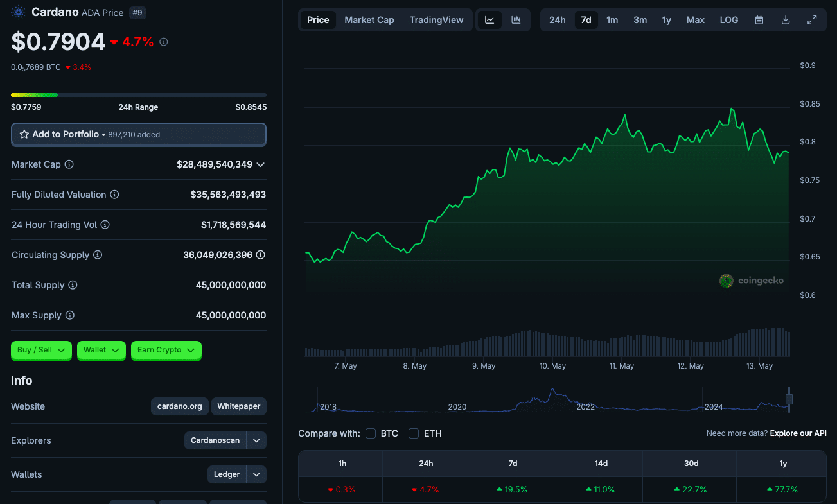
Task: Click the $0.7904 current price
Action: click(58, 42)
